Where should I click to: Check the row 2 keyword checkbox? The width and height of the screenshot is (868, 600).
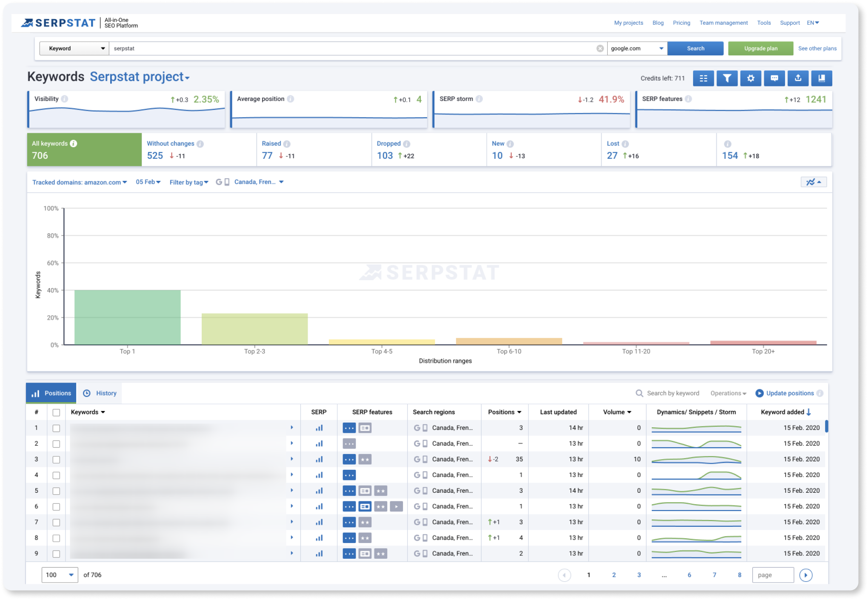click(x=56, y=444)
